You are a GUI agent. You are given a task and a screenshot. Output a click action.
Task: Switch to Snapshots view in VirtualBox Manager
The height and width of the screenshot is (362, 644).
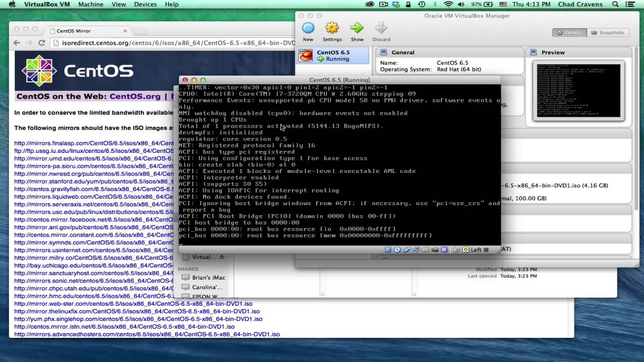pyautogui.click(x=607, y=32)
